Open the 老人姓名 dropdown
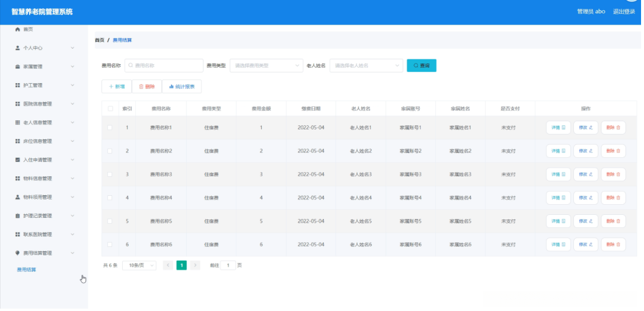The image size is (644, 311). click(x=366, y=65)
